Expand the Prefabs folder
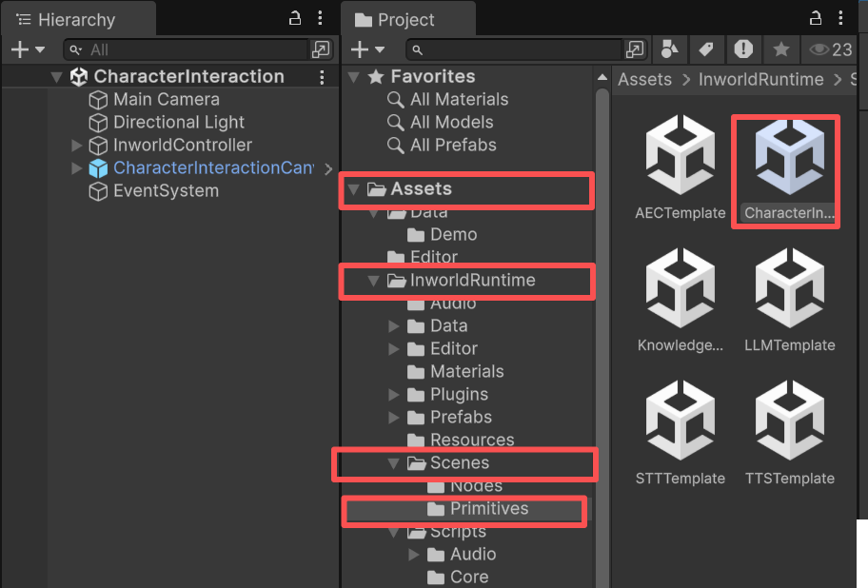The width and height of the screenshot is (868, 588). [x=394, y=418]
